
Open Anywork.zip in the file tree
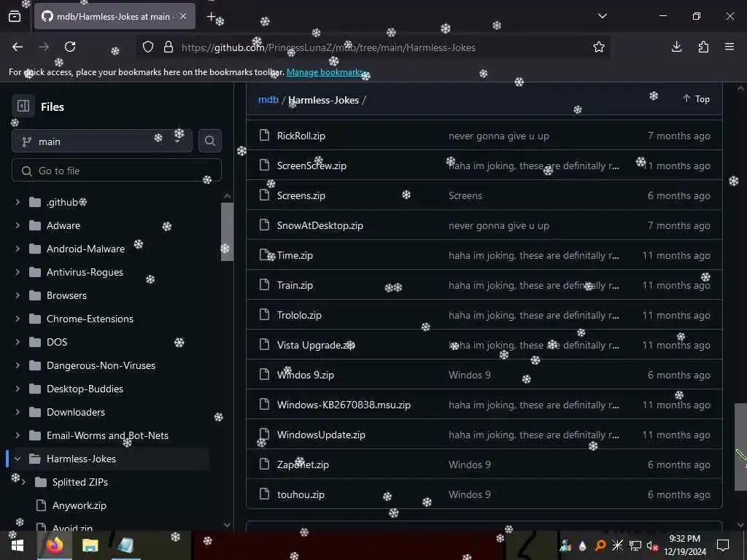[x=79, y=505]
